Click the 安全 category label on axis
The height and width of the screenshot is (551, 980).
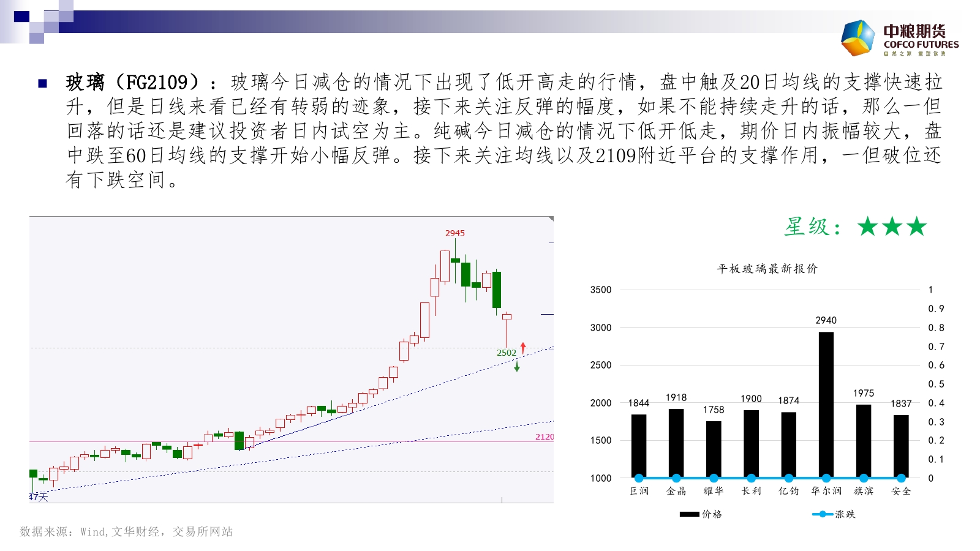(x=900, y=491)
